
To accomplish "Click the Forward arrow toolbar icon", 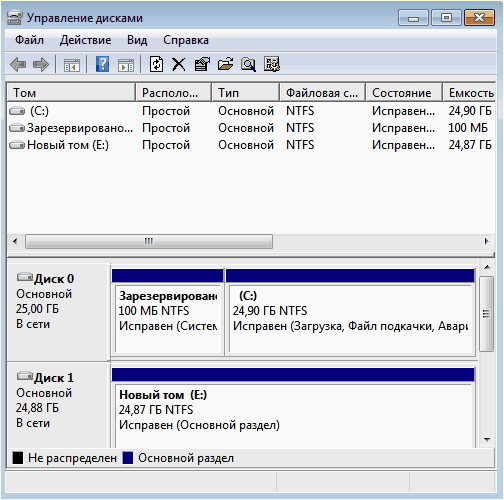I will (41, 64).
